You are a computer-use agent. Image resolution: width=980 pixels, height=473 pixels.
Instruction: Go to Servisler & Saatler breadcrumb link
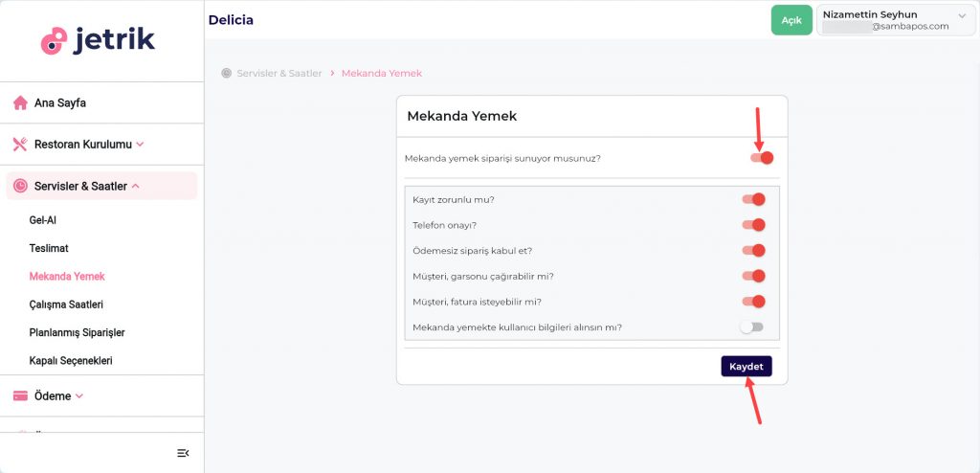[279, 73]
